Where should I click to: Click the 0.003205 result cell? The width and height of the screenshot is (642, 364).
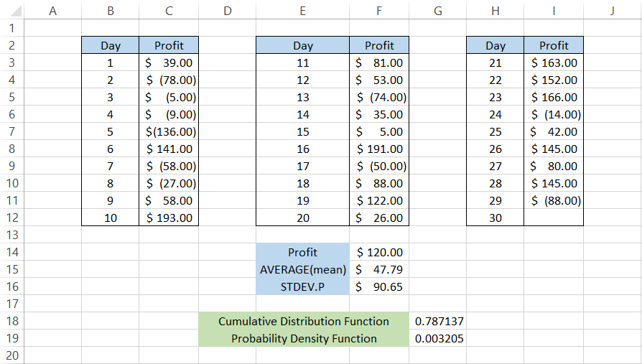click(439, 338)
